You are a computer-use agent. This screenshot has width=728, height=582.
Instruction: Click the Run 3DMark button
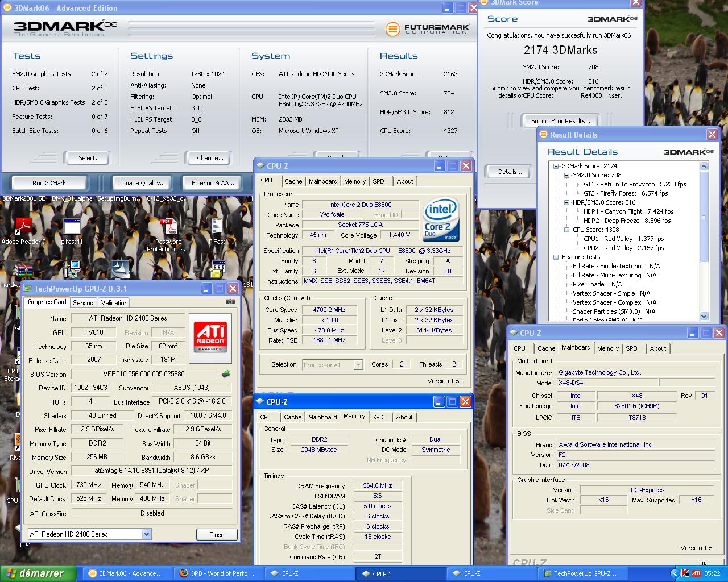coord(49,183)
